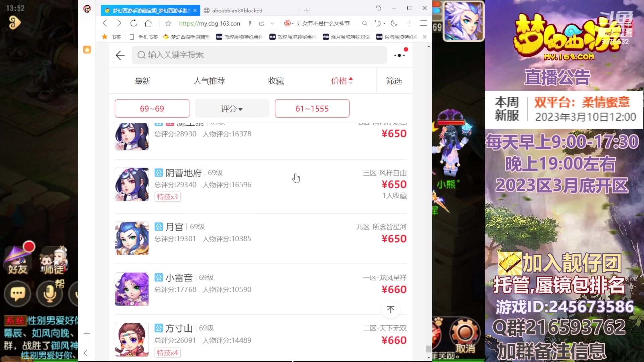The width and height of the screenshot is (644, 362).
Task: Click the scrollbar down arrow
Action: (429, 357)
